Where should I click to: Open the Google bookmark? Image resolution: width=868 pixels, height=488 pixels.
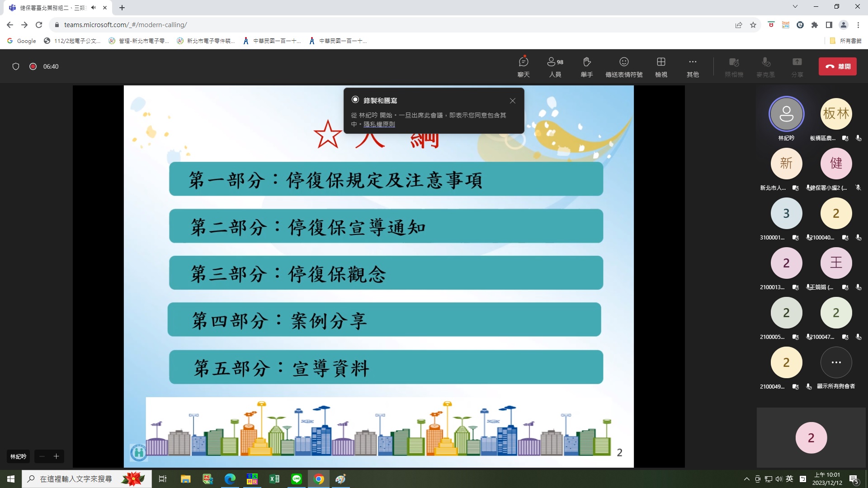(21, 41)
